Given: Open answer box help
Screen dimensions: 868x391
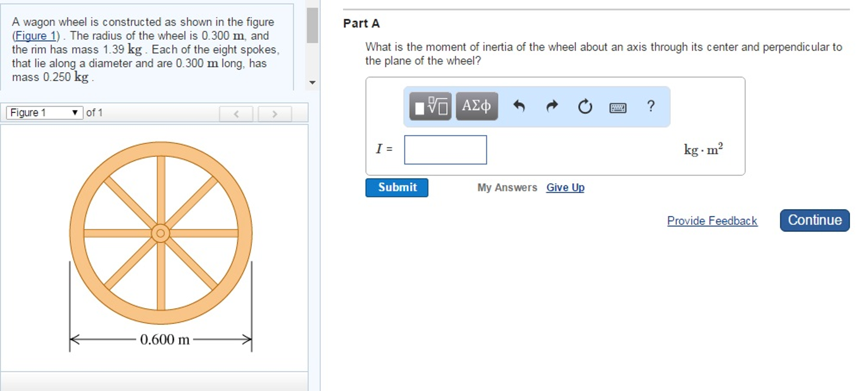Looking at the screenshot, I should pyautogui.click(x=651, y=106).
